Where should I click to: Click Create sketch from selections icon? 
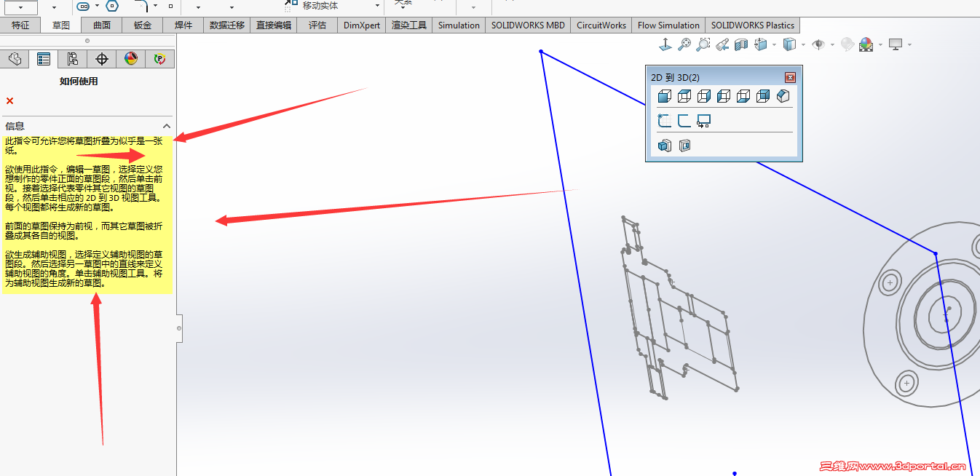[665, 121]
